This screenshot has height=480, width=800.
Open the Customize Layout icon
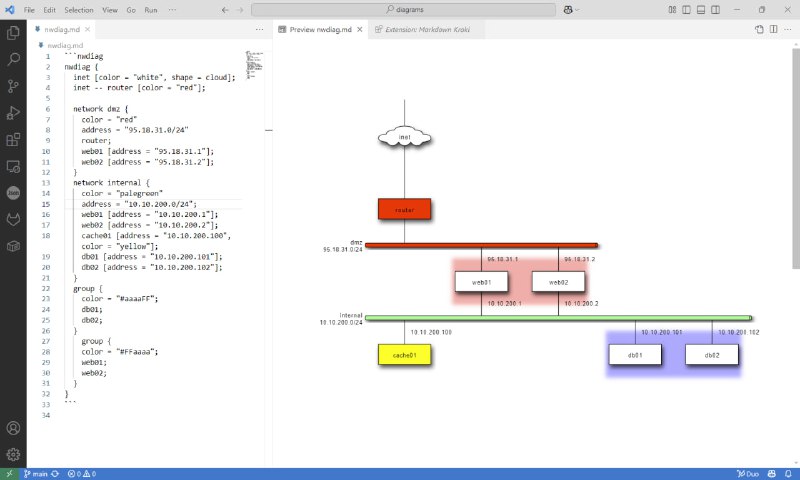[x=672, y=10]
